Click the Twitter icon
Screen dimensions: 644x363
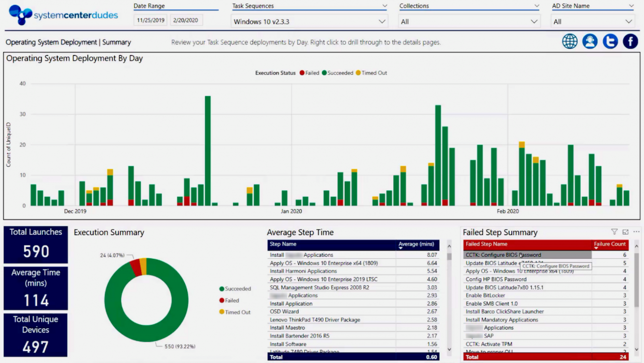(x=610, y=41)
